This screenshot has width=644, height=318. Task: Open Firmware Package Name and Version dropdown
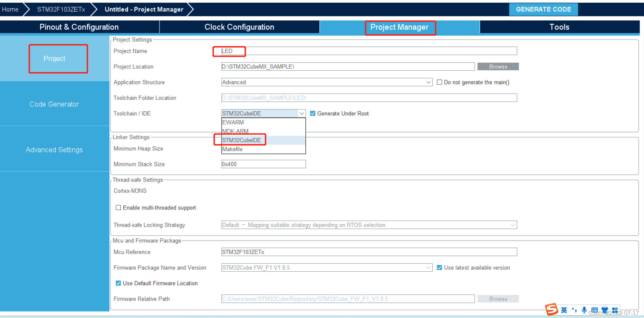pyautogui.click(x=327, y=268)
